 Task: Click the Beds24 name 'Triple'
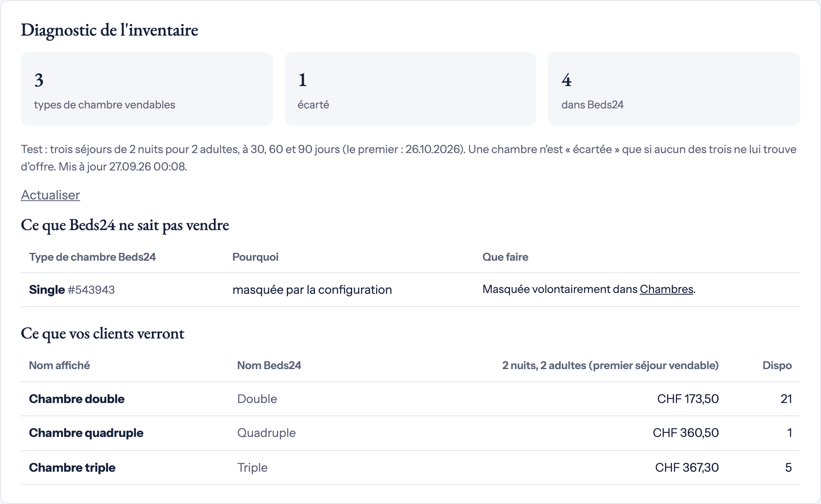tap(252, 468)
